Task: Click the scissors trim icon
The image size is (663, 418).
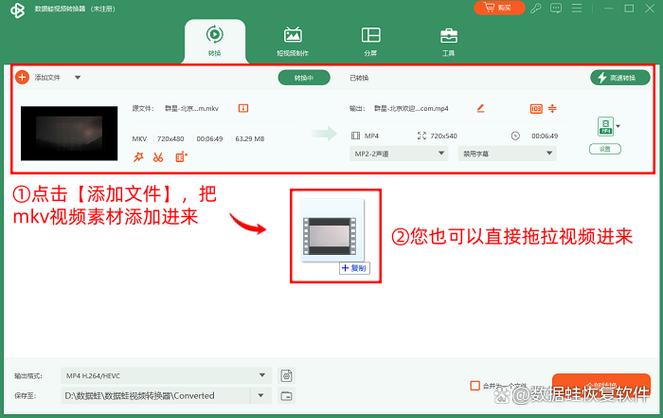Action: pyautogui.click(x=158, y=157)
